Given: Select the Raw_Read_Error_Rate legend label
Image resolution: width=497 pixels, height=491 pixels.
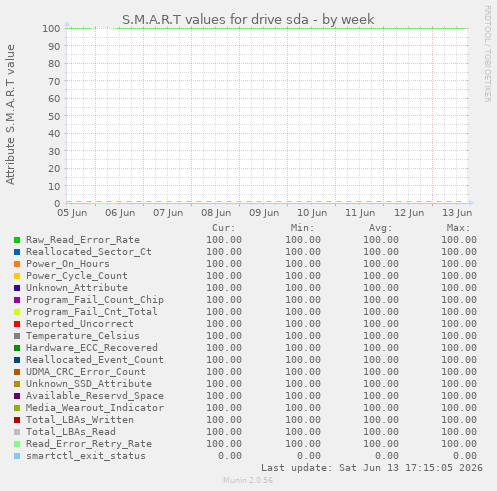Looking at the screenshot, I should (83, 240).
